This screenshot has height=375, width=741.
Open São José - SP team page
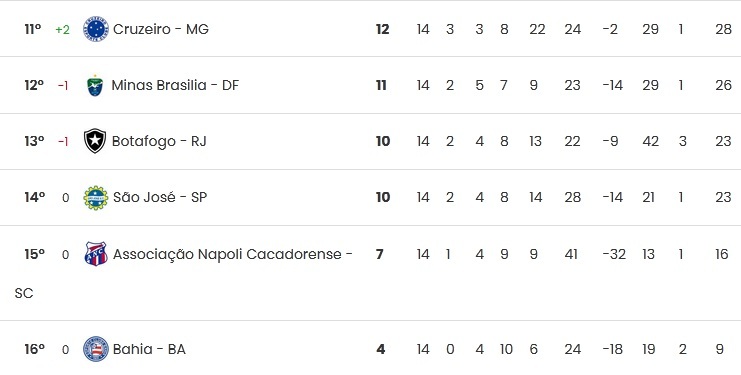pyautogui.click(x=160, y=197)
